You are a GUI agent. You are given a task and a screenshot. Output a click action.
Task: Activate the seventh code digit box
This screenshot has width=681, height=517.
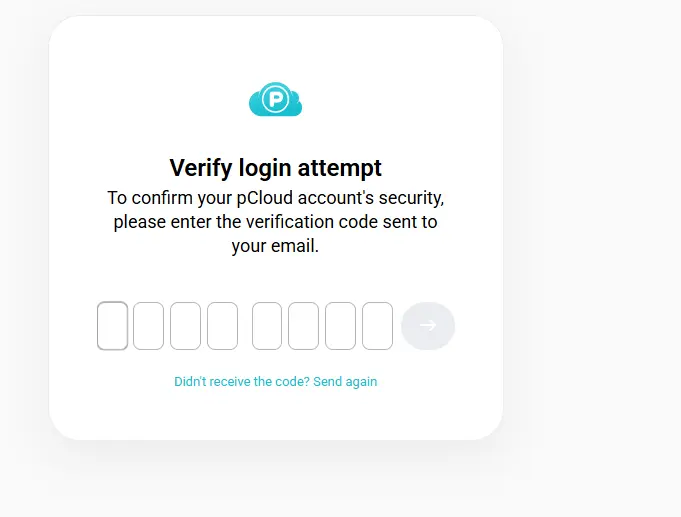(x=340, y=326)
